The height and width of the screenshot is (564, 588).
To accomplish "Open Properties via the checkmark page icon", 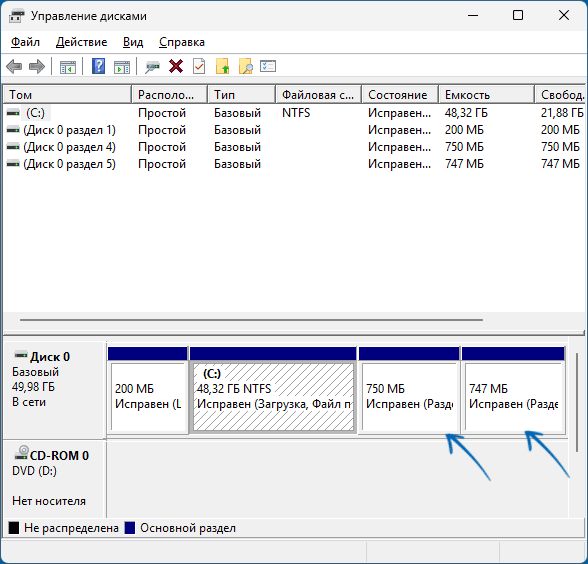I will pos(199,66).
